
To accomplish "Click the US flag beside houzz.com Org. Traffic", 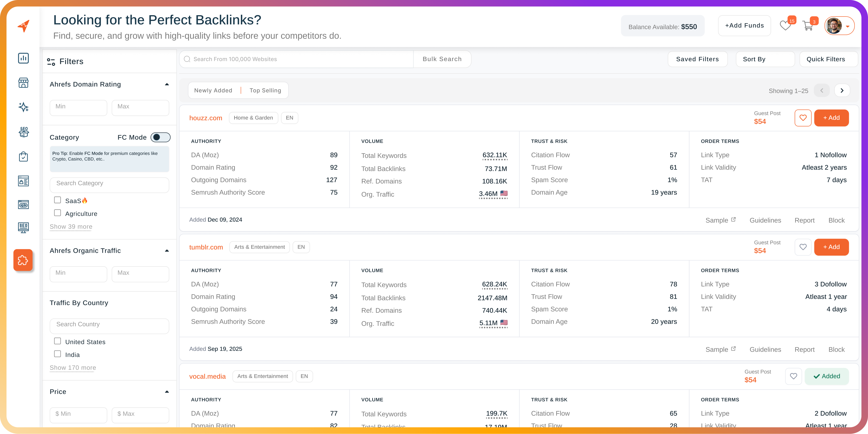I will pos(504,193).
